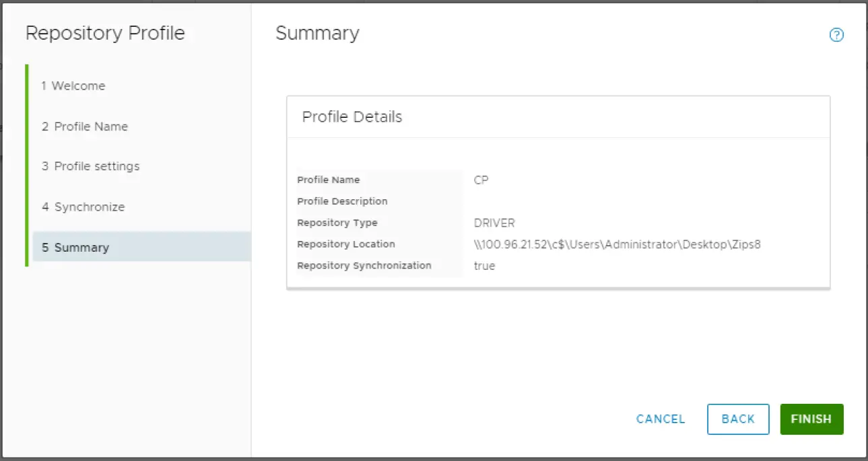868x461 pixels.
Task: Select the Profile settings step
Action: coord(90,166)
